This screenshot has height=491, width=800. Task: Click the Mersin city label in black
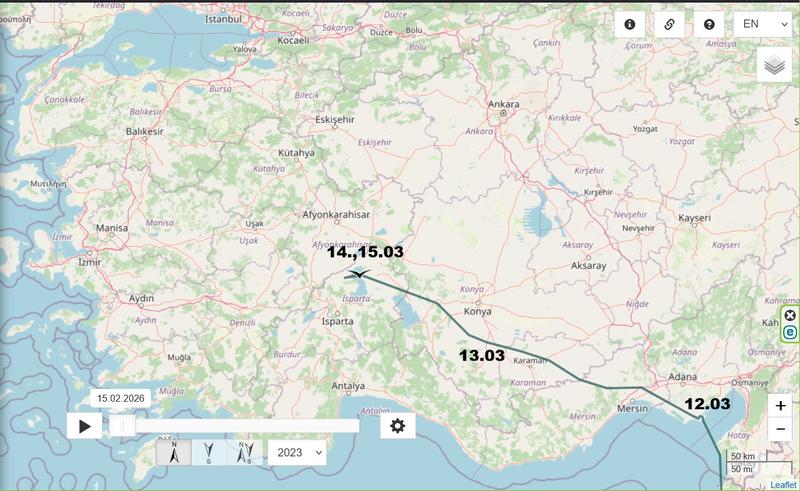click(632, 408)
